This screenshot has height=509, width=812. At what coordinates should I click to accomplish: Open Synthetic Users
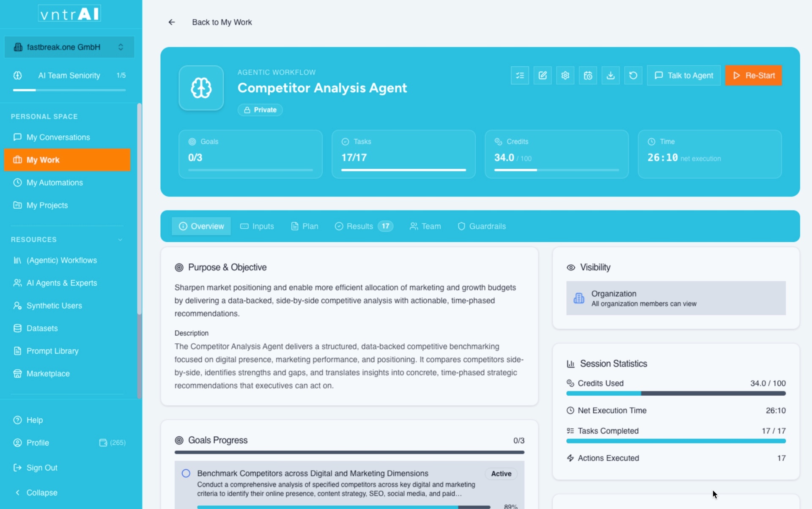[67, 306]
